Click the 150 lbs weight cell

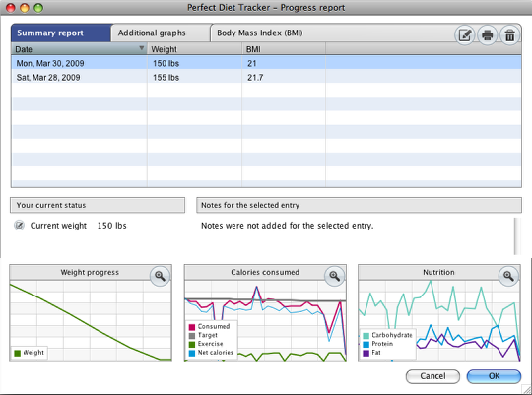[166, 63]
